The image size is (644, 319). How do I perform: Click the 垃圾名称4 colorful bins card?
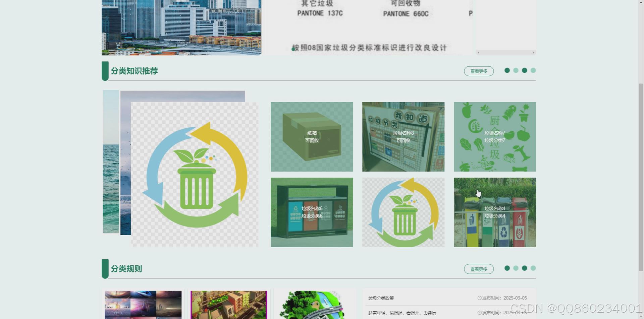click(494, 212)
